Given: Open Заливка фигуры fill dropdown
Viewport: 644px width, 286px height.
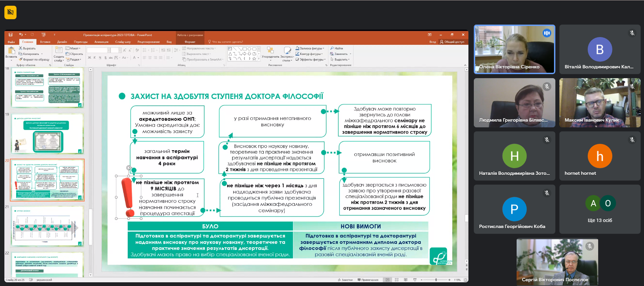Looking at the screenshot, I should (x=310, y=48).
